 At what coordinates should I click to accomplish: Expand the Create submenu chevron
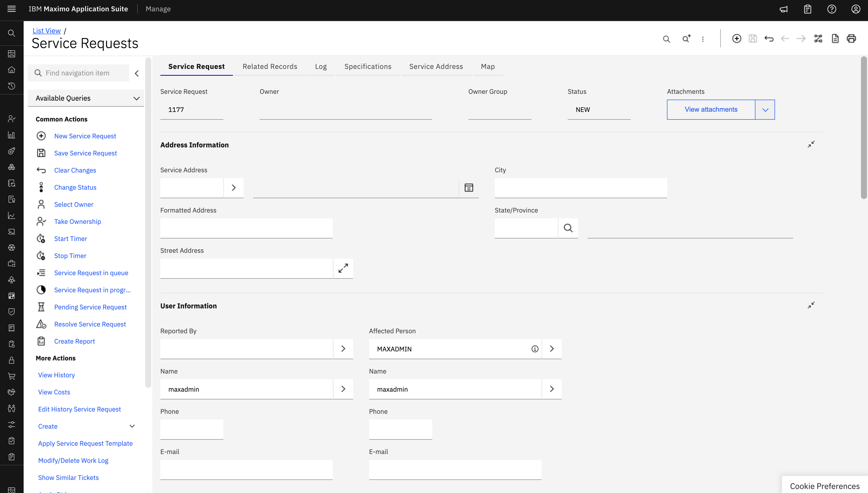pos(132,426)
